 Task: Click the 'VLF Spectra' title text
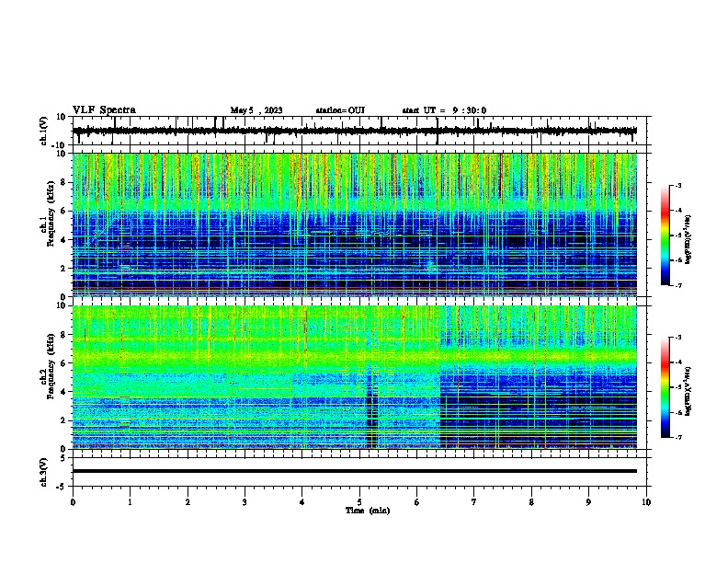coord(104,110)
